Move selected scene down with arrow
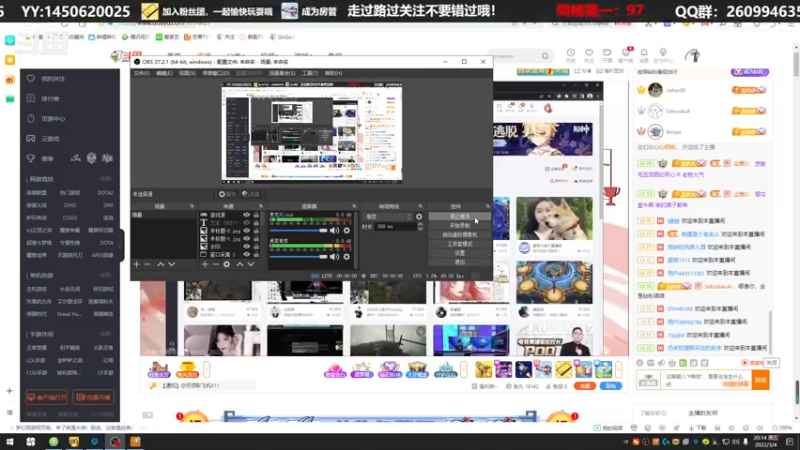 tap(171, 264)
